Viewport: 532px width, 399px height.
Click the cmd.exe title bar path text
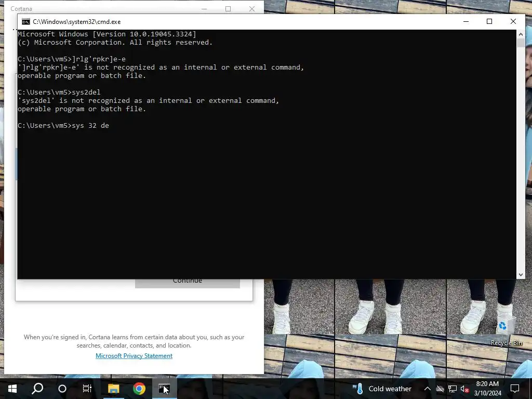coord(77,22)
